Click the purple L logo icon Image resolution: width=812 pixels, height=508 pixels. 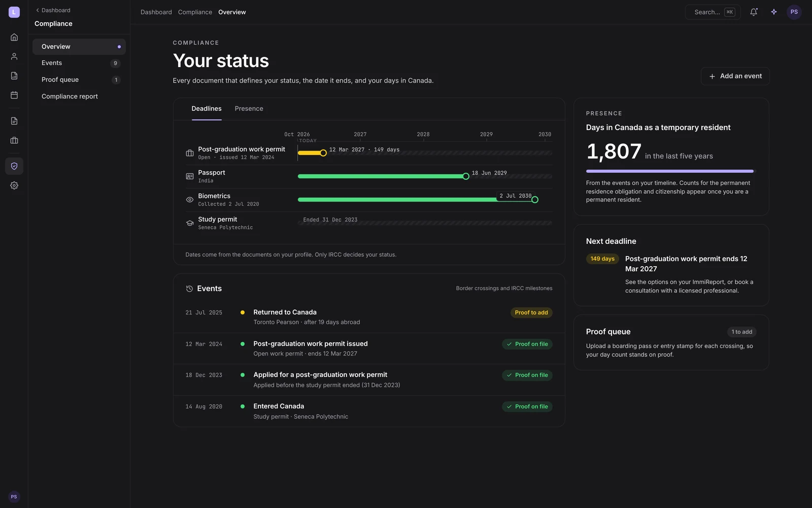click(14, 12)
